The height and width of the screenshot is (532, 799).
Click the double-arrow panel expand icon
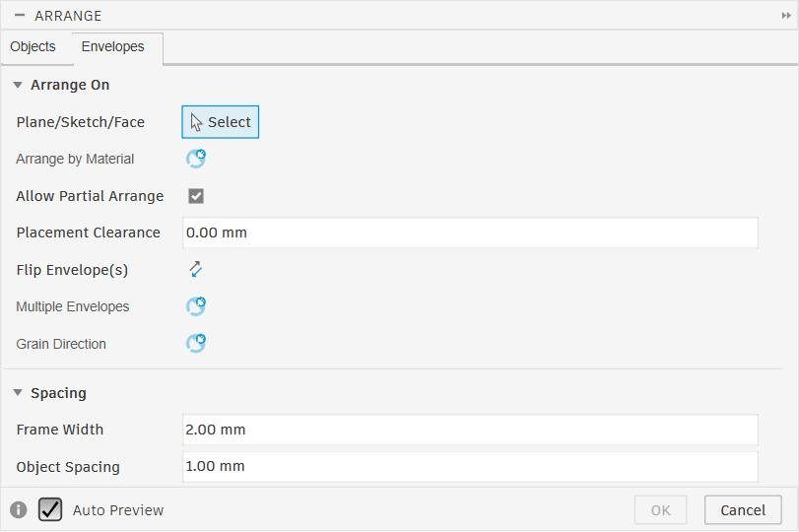(x=786, y=16)
